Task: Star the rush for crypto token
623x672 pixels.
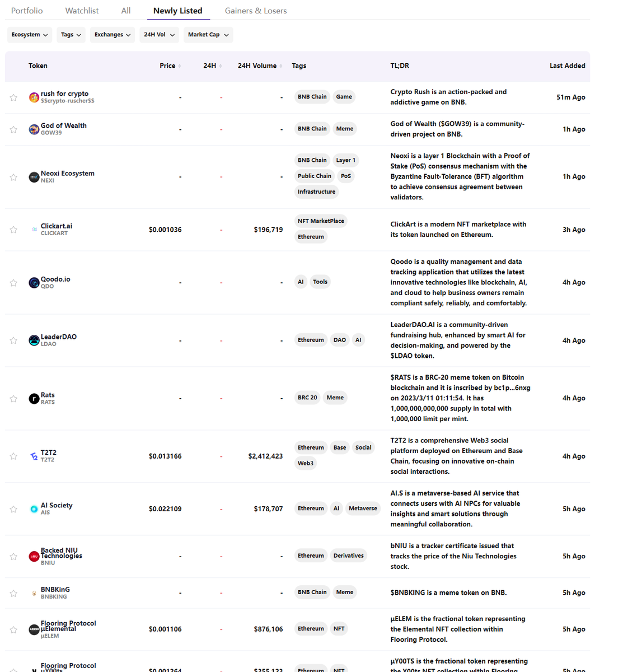Action: (x=13, y=97)
